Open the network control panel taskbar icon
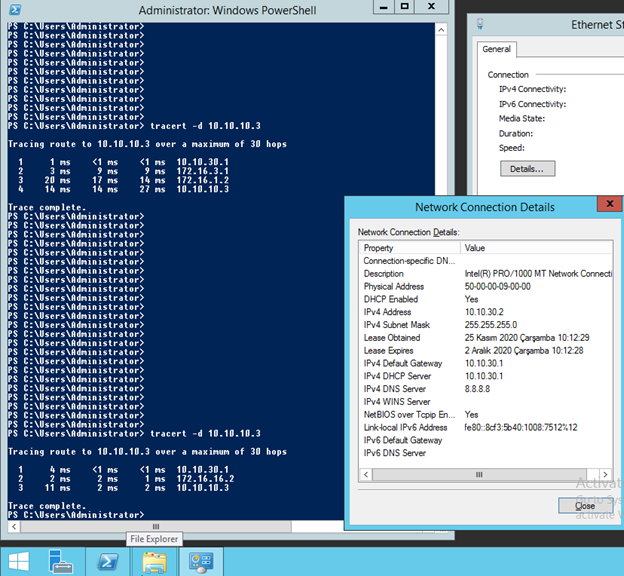 (x=201, y=562)
